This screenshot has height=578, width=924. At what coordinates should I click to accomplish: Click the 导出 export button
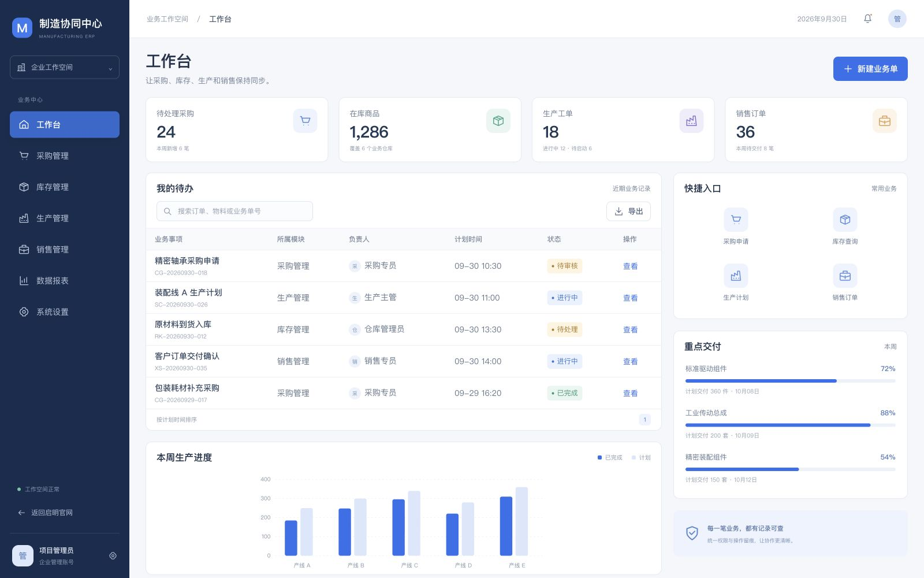[x=628, y=211]
